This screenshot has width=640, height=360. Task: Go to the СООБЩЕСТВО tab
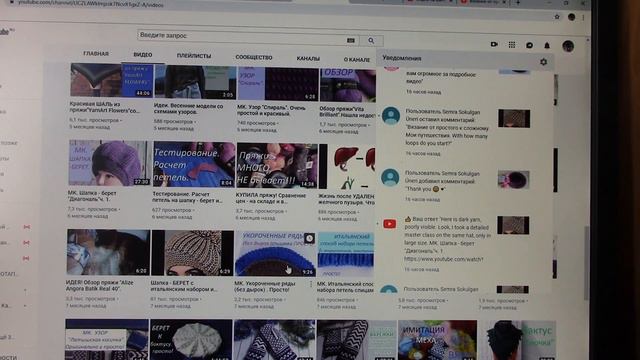[x=254, y=58]
